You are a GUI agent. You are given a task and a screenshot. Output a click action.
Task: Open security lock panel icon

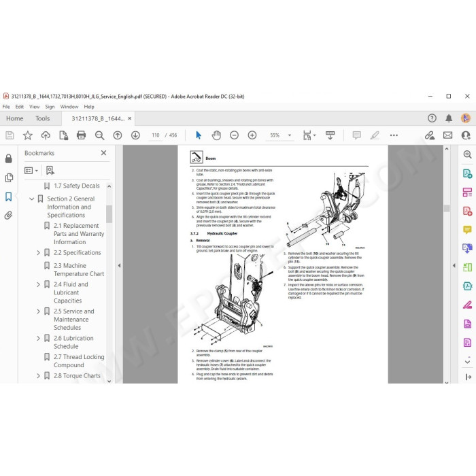coord(8,158)
